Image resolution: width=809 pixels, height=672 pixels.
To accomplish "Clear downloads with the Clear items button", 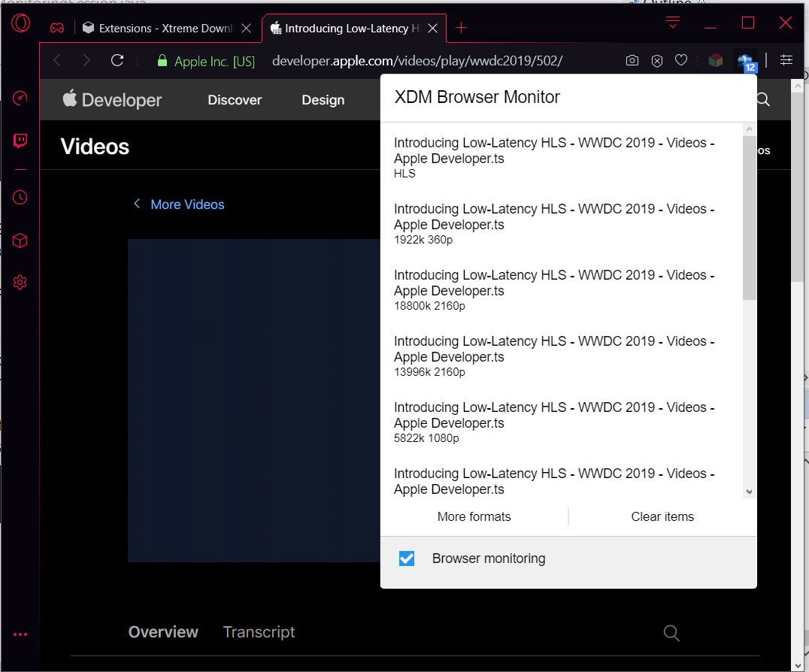I will [x=662, y=516].
